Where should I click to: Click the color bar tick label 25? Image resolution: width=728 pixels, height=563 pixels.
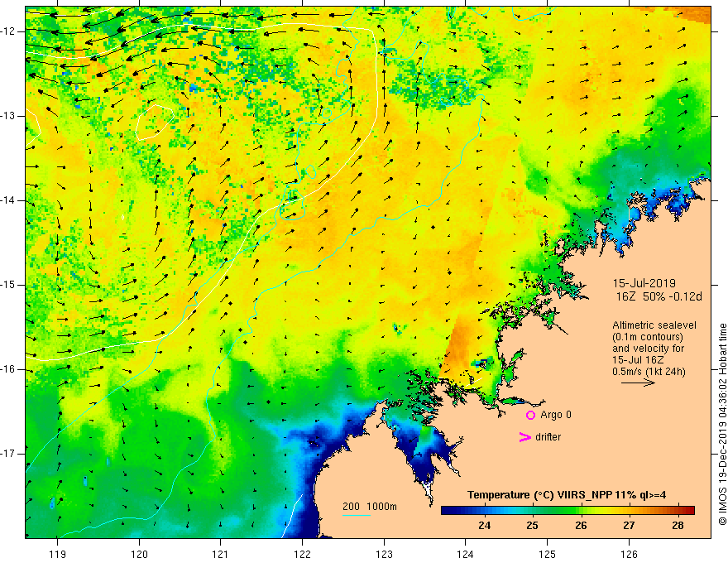[x=533, y=526]
